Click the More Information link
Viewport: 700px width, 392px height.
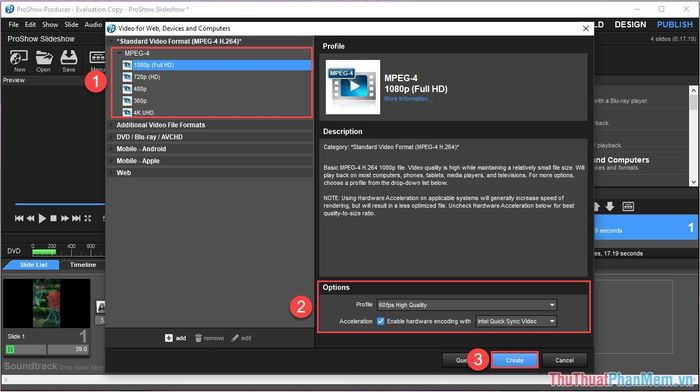coord(407,99)
